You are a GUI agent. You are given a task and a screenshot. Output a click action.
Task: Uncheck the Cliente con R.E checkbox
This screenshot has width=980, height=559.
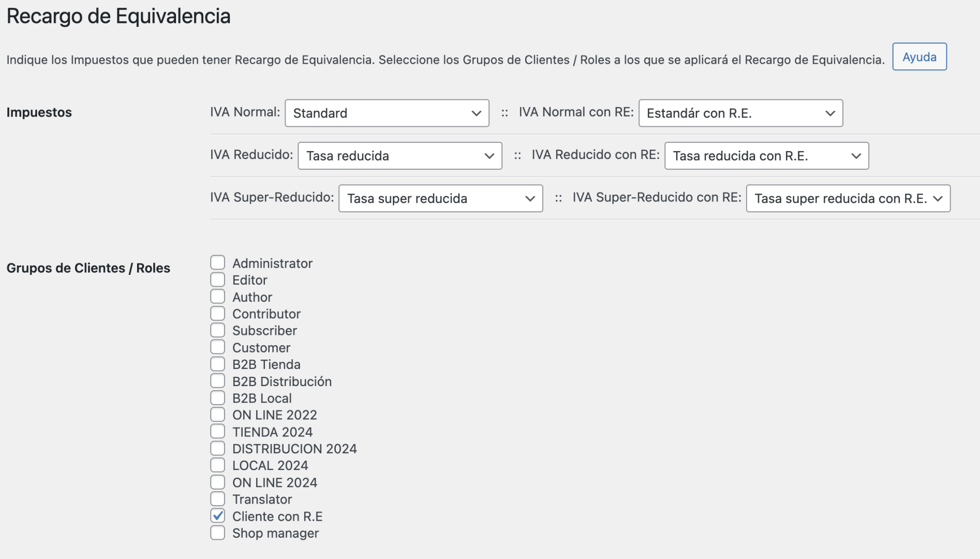(x=218, y=516)
